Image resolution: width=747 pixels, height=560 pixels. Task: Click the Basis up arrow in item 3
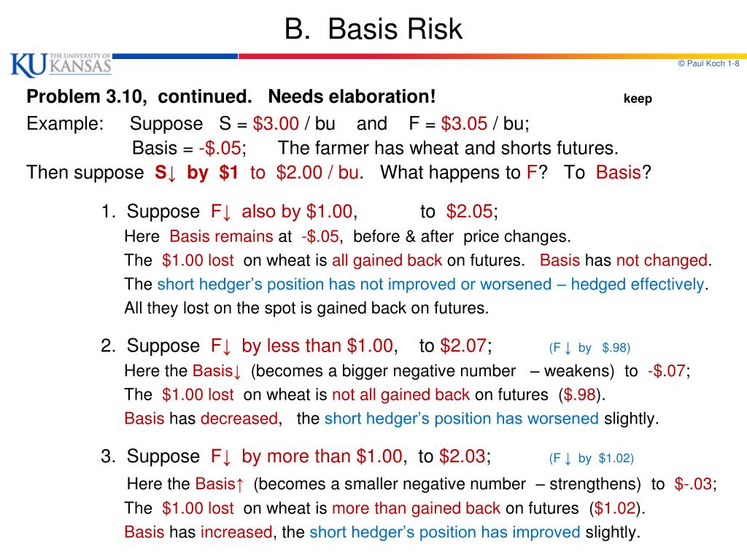[220, 484]
